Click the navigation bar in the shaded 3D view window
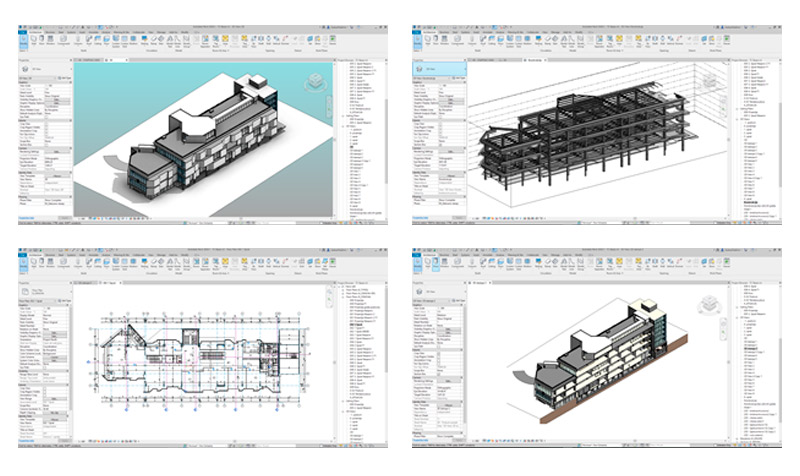Image resolution: width=800 pixels, height=476 pixels. [329, 105]
